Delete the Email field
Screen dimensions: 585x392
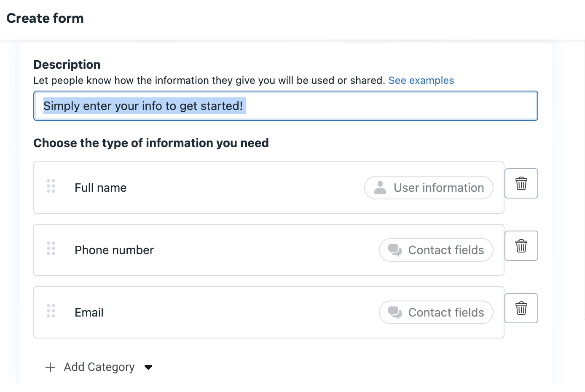click(x=521, y=308)
